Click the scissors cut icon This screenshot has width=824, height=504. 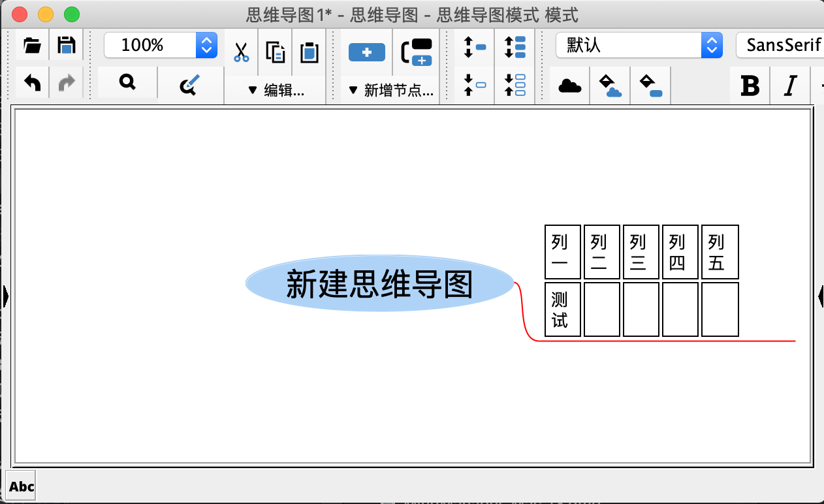[x=242, y=52]
